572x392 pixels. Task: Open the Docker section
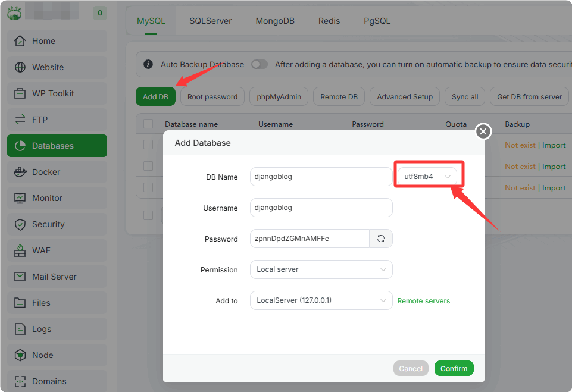tap(57, 172)
